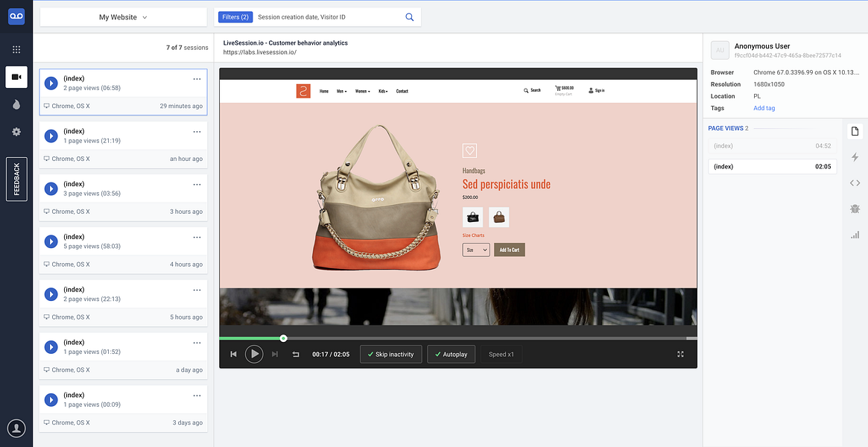Open the code brackets panel icon
Screen dimensions: 868x447
click(855, 183)
